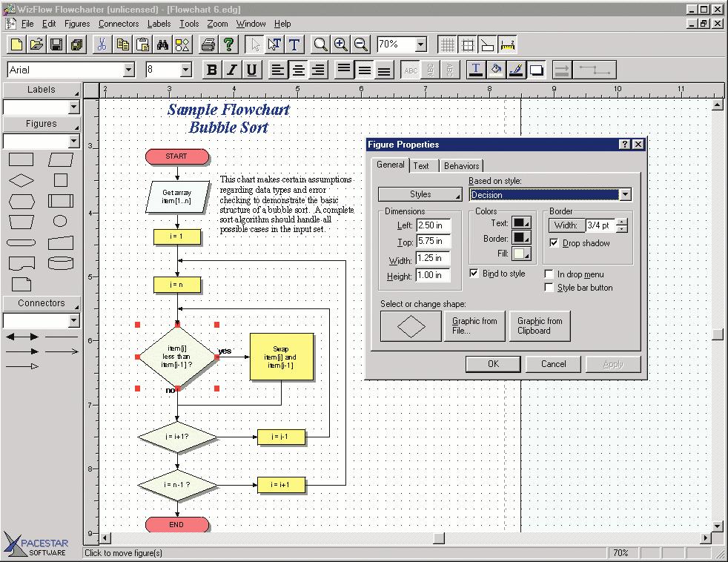Open the 70% zoom level dropdown
Viewport: 728px width, 562px height.
pyautogui.click(x=420, y=44)
